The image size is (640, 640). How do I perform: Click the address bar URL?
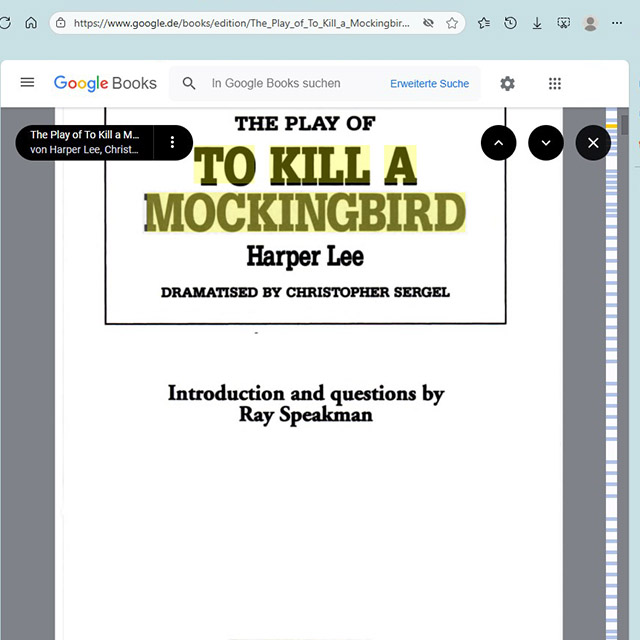[x=242, y=23]
